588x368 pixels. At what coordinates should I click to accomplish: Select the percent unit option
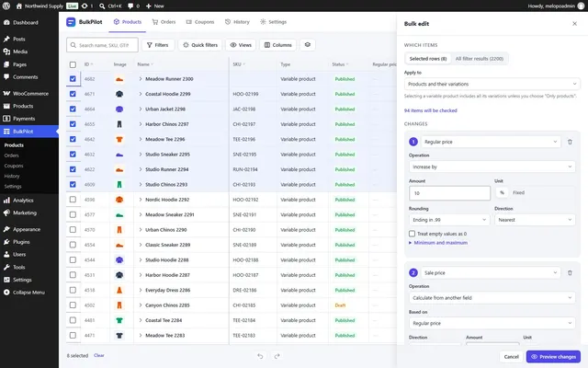pos(502,192)
